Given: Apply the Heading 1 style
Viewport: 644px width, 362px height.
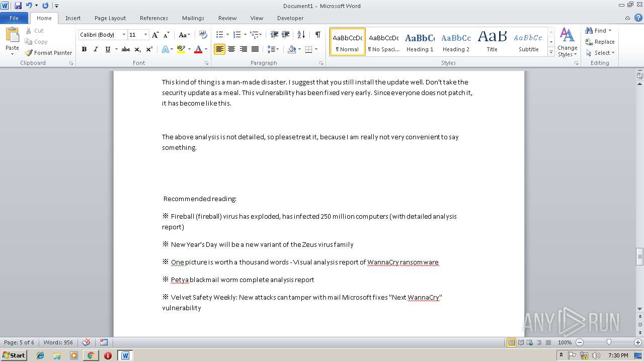Looking at the screenshot, I should 420,42.
